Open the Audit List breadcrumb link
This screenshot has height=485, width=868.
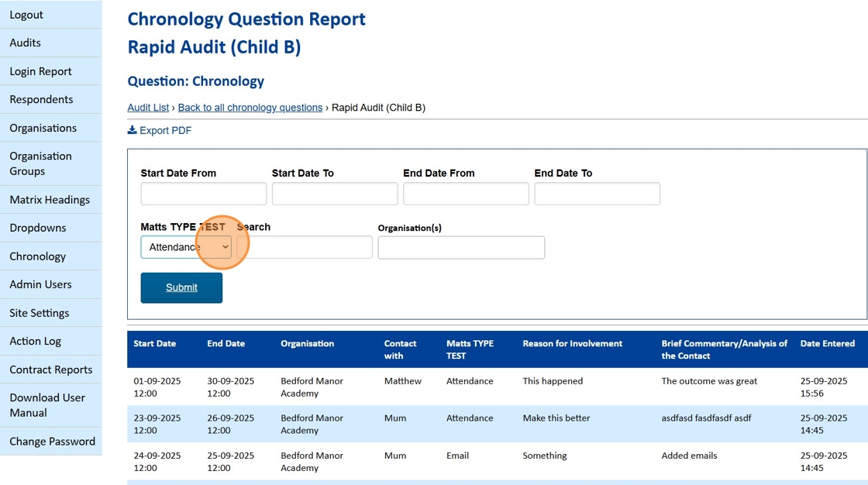tap(148, 108)
